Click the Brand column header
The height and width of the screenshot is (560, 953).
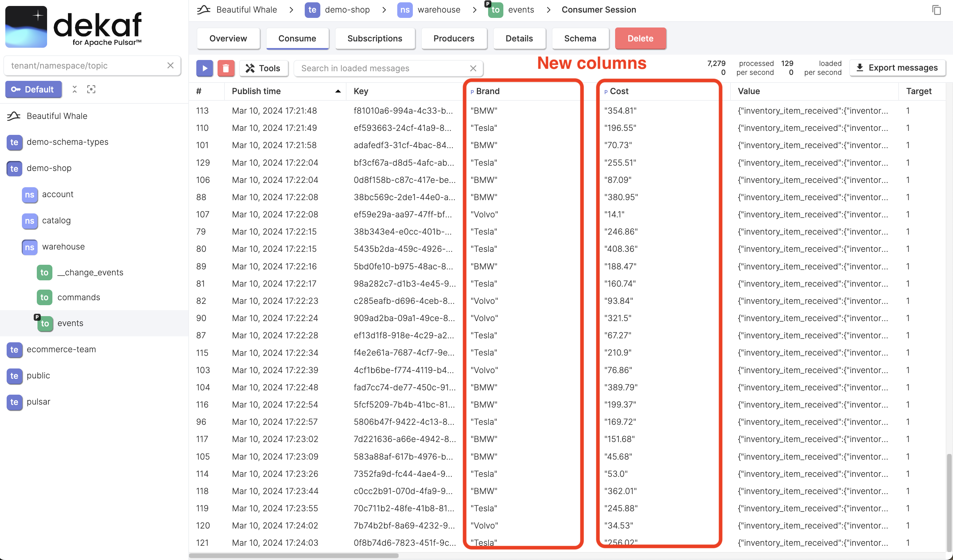[487, 91]
